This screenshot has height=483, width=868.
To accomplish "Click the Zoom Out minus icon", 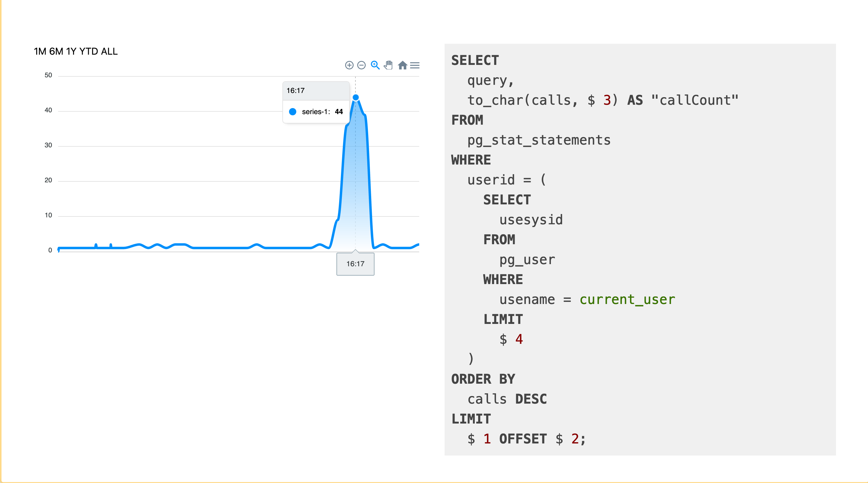I will click(361, 65).
